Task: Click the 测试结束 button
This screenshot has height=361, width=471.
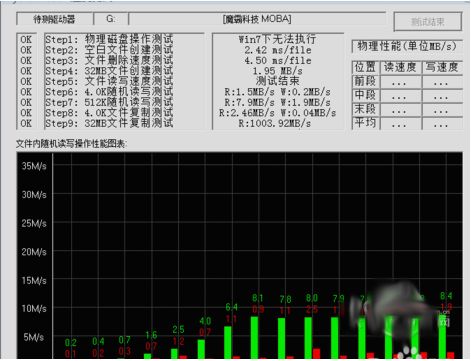Action: [x=428, y=22]
